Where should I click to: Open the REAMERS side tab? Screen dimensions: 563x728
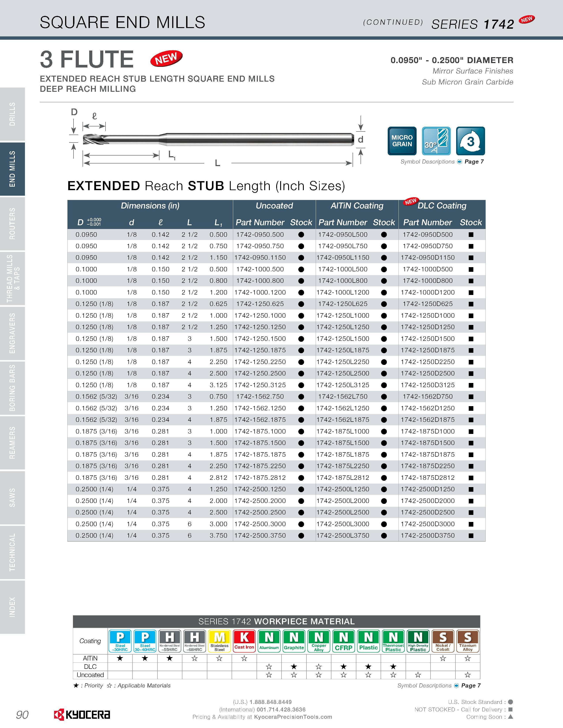pos(12,443)
